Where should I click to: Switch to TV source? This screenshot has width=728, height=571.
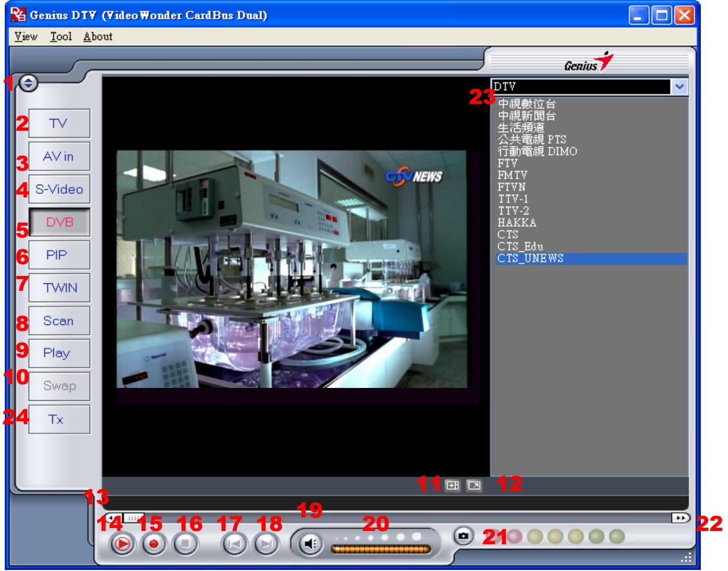point(59,123)
